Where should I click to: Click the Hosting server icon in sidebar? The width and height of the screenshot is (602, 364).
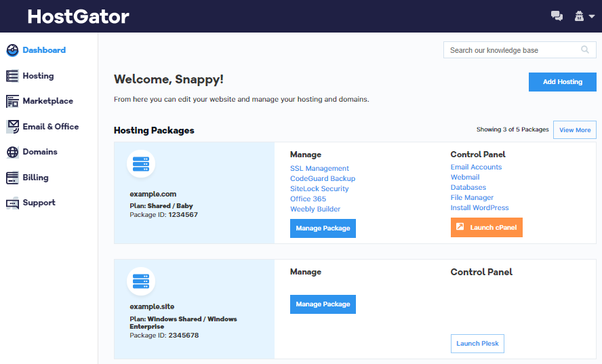[12, 76]
